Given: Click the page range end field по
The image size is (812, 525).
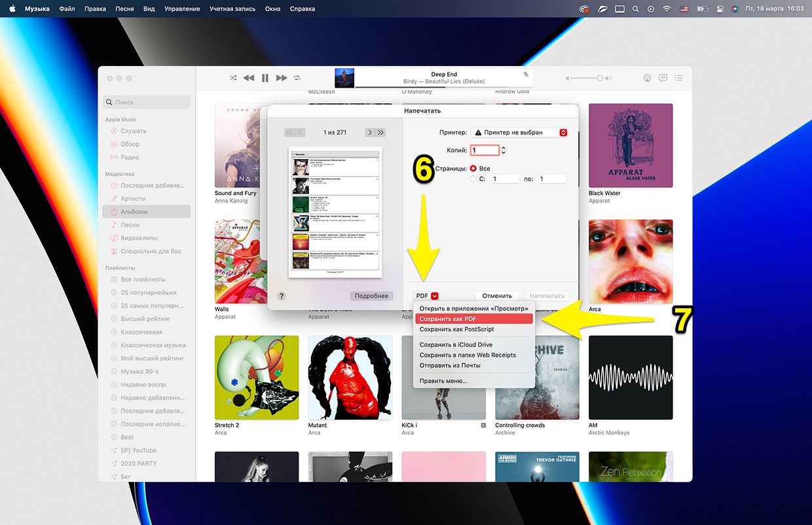Looking at the screenshot, I should [x=552, y=179].
